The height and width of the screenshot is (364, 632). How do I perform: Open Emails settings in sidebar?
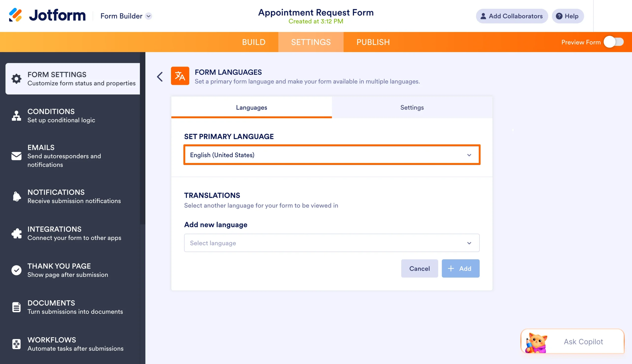[73, 156]
